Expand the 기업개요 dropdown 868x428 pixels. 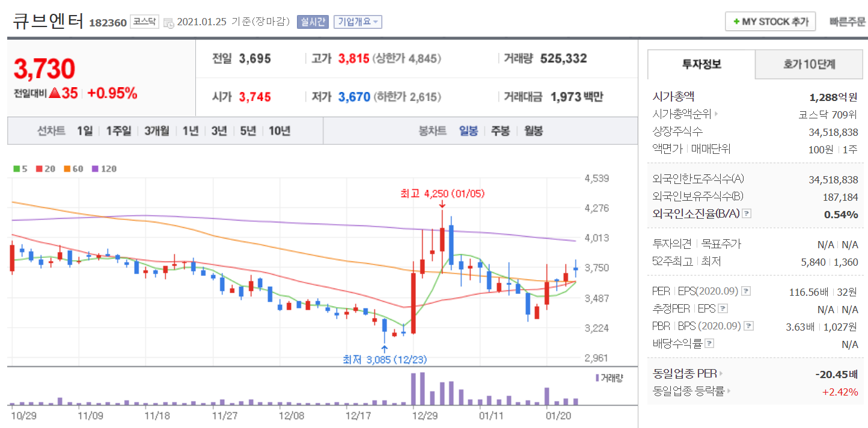(x=358, y=22)
